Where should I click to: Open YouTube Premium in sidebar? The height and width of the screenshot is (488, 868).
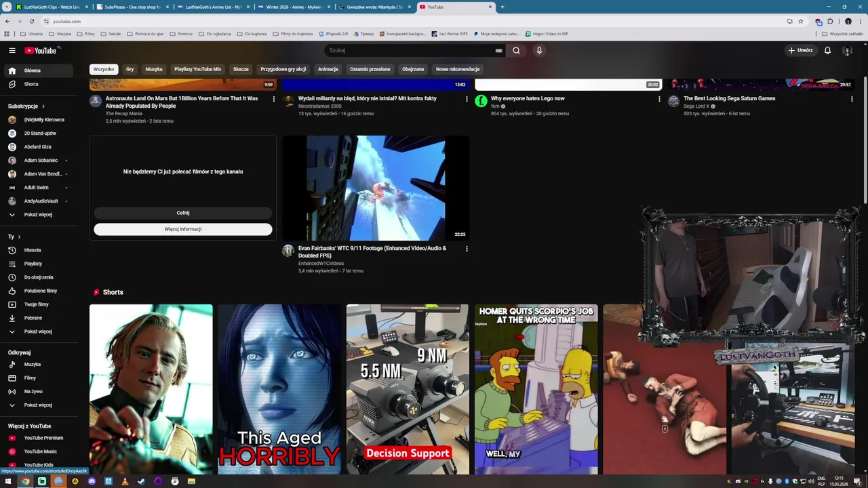point(39,438)
